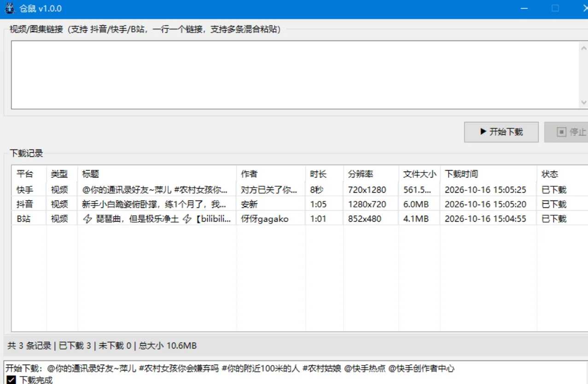Sort by the 文件大小 column header

pyautogui.click(x=419, y=174)
